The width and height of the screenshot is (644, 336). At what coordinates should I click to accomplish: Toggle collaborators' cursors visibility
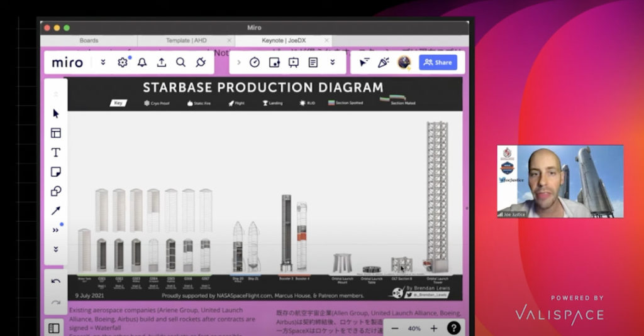(364, 62)
